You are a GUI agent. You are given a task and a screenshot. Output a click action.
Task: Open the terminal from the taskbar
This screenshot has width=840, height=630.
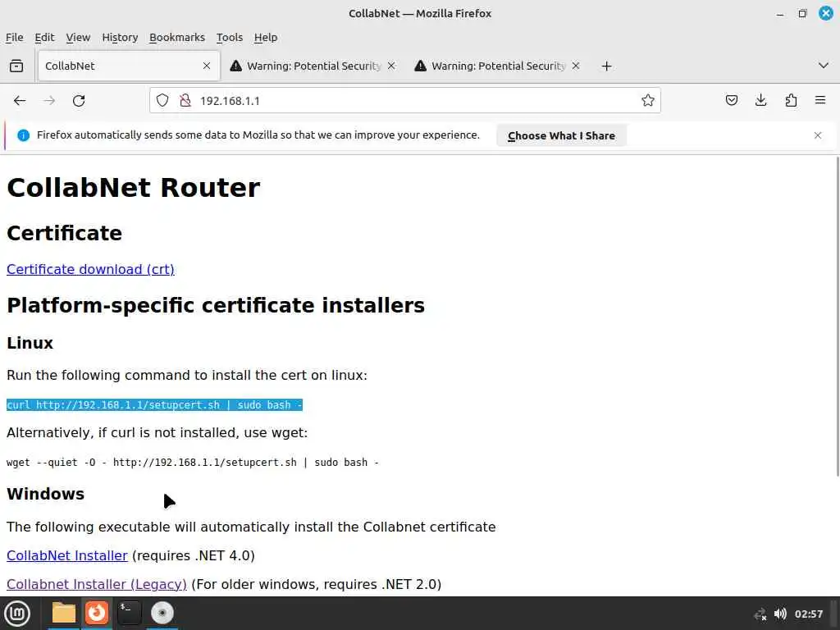pos(130,613)
